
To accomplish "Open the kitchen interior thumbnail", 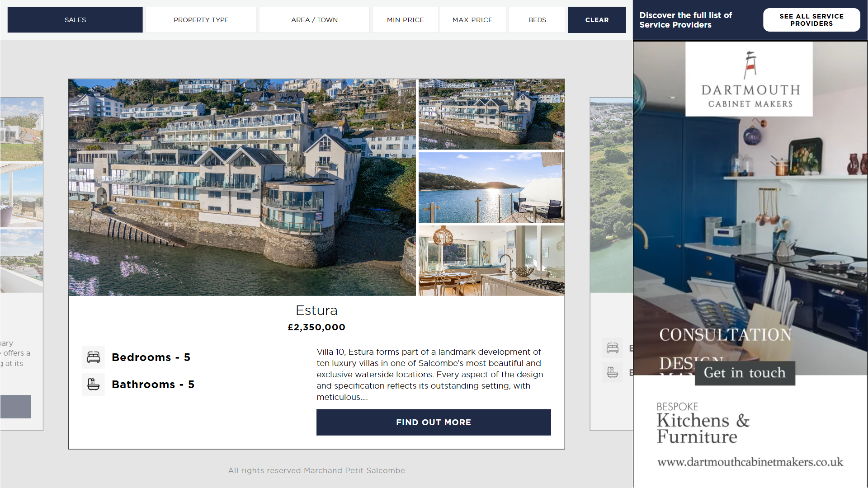I will 491,261.
